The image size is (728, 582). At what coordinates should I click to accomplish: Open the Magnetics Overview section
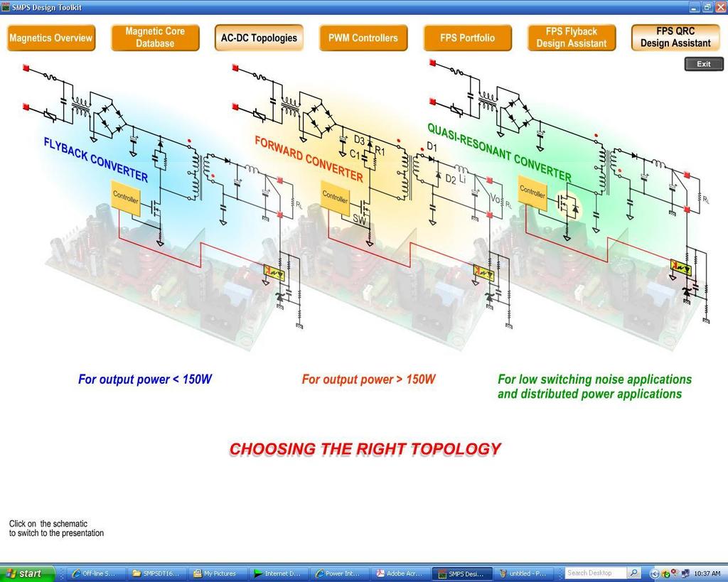(51, 38)
